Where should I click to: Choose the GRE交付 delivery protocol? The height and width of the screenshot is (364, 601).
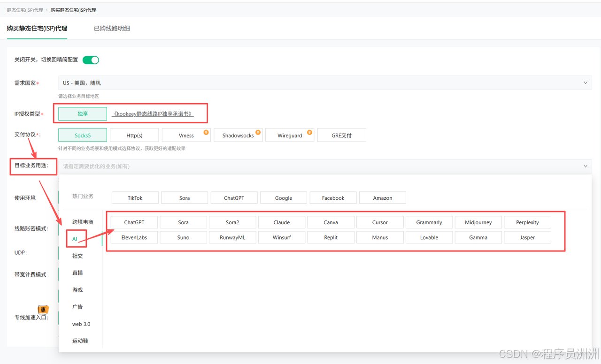pyautogui.click(x=341, y=135)
